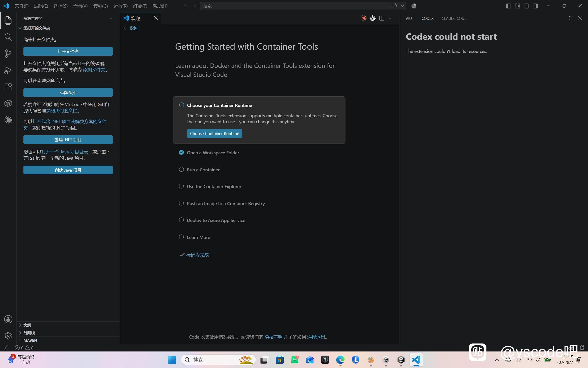Open the customize layout icon
Image resolution: width=588 pixels, height=368 pixels.
click(517, 6)
